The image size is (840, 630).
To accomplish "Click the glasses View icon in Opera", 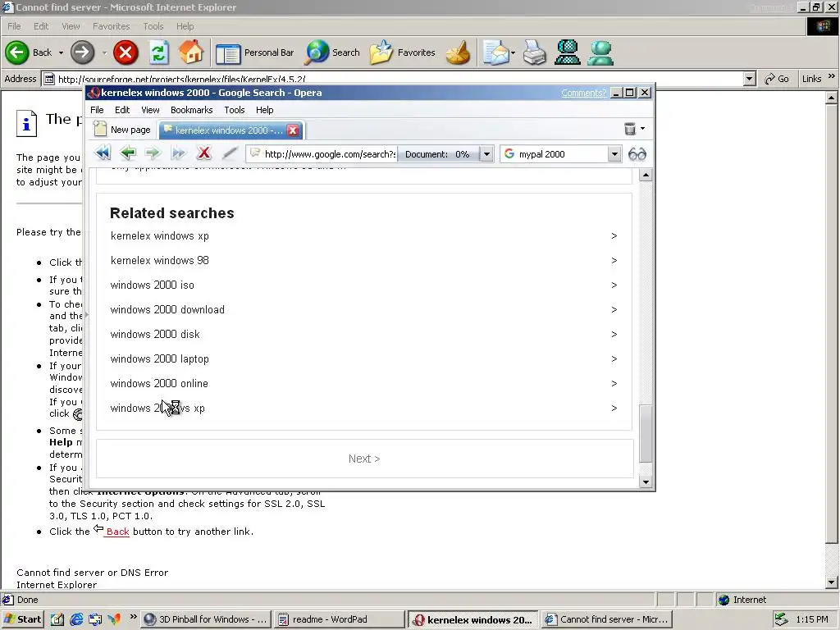I will [637, 154].
